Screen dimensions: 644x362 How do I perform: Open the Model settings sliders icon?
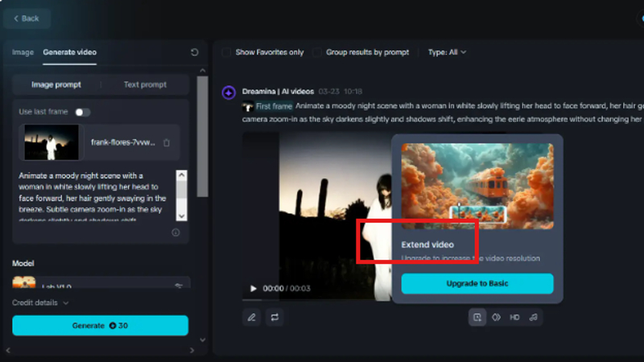click(179, 286)
